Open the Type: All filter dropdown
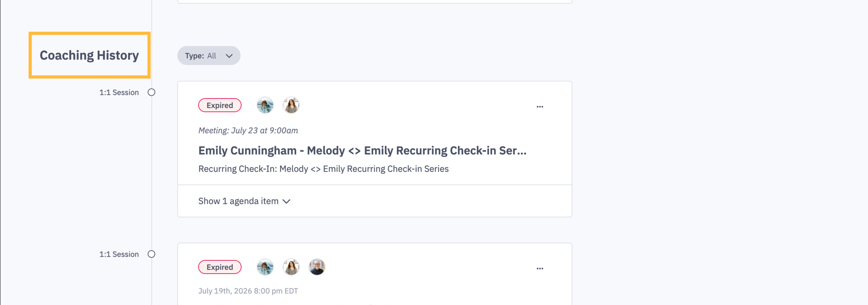868x305 pixels. click(x=209, y=56)
